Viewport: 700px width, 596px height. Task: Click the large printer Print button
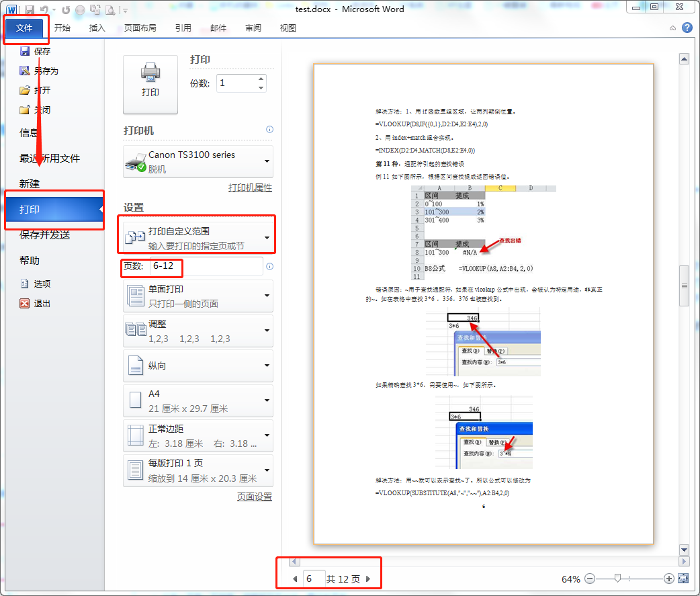(150, 85)
